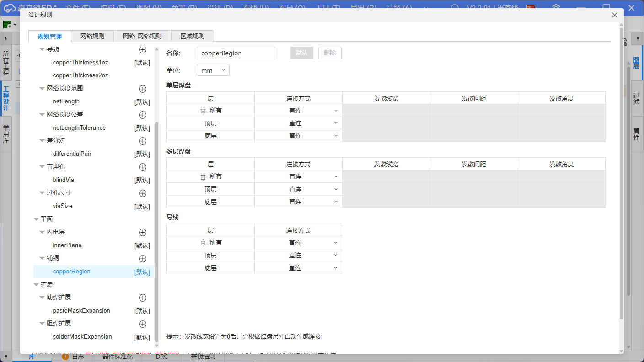Add a new rule under 助焊扩展
Screen dimensions: 644x362
(143, 298)
